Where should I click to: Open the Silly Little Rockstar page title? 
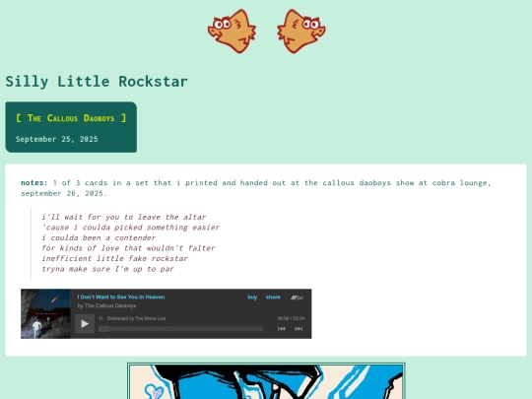click(x=97, y=82)
